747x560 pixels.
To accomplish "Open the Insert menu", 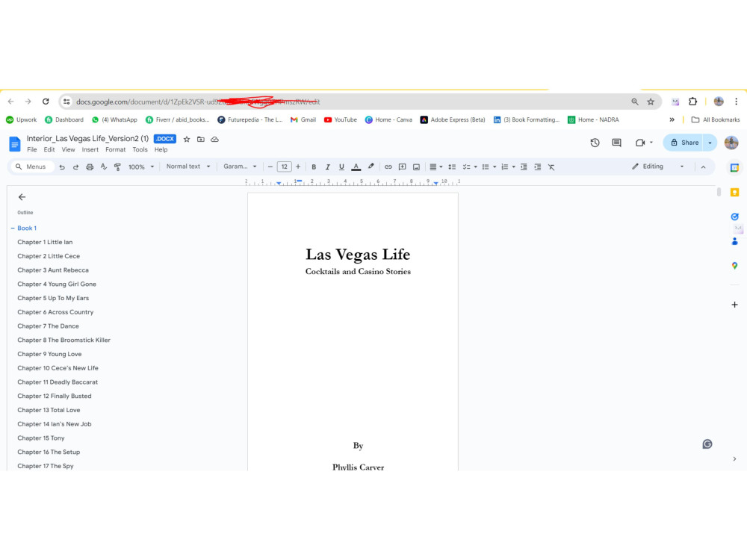I will click(90, 149).
